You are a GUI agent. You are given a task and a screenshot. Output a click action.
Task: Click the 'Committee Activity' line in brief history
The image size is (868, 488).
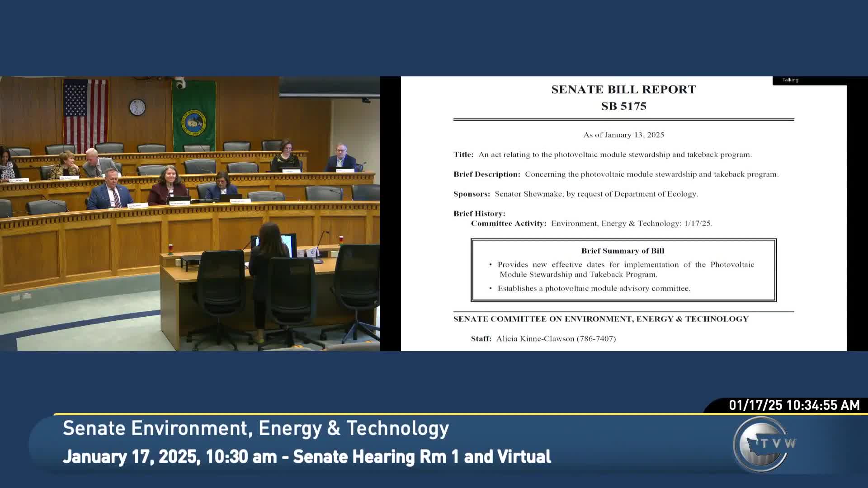tap(591, 223)
